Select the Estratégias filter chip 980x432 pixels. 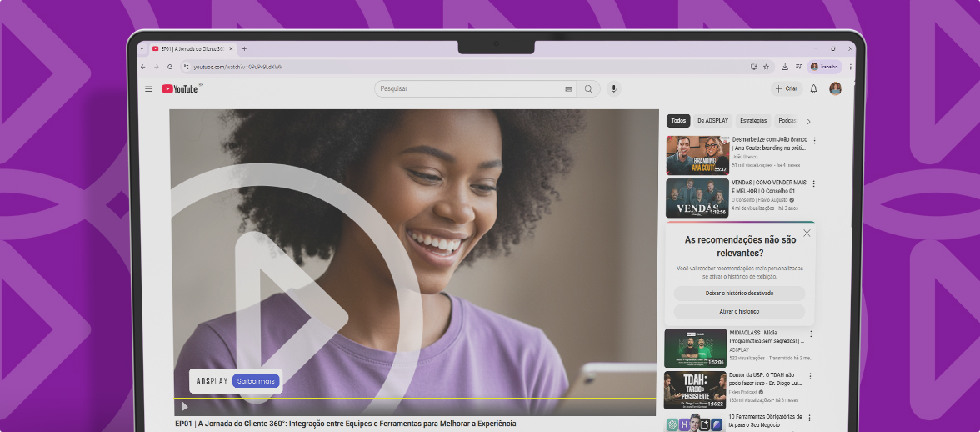tap(752, 121)
